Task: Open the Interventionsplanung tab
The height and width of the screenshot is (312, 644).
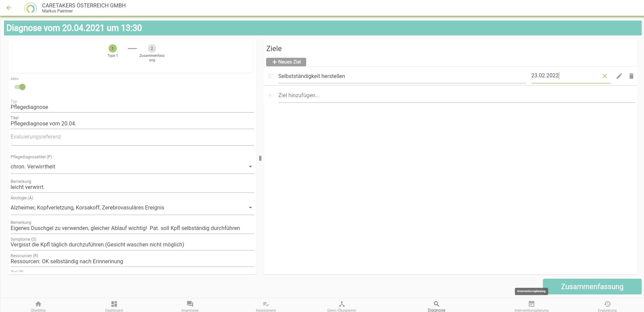Action: pyautogui.click(x=531, y=306)
